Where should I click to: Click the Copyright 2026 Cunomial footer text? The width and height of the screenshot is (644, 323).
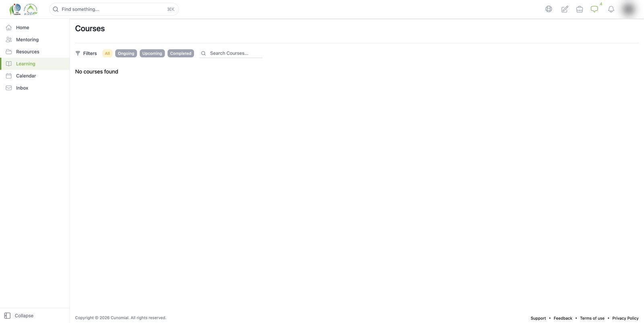(121, 318)
